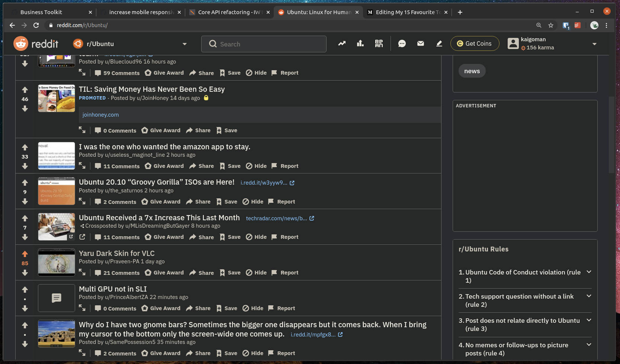The image size is (620, 364).
Task: Downvote the Yaru Dark Skin for VLC post
Action: [x=25, y=273]
